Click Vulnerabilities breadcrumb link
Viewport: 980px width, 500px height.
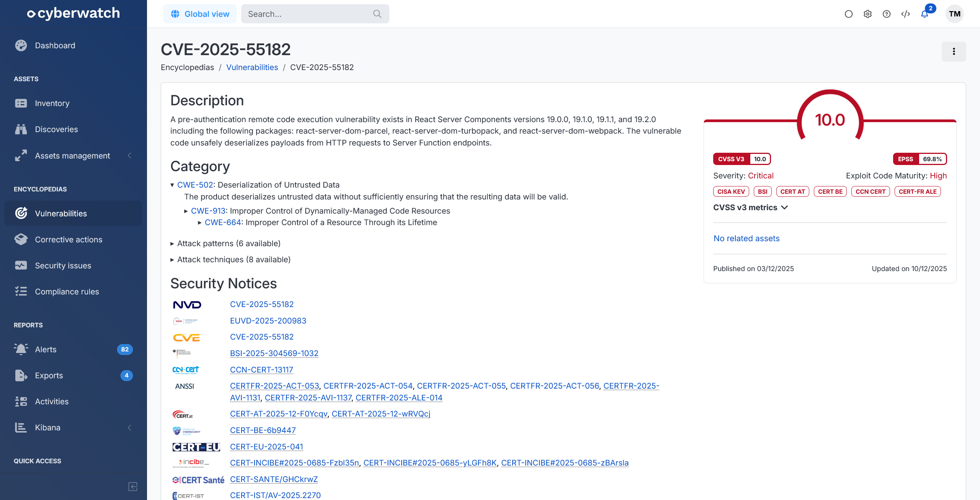click(x=252, y=67)
